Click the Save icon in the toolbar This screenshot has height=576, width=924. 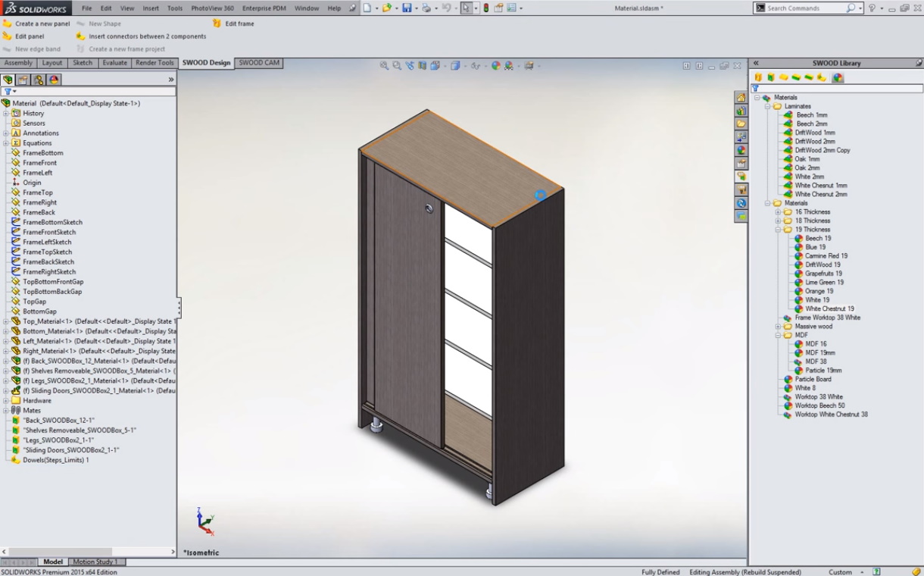(407, 8)
